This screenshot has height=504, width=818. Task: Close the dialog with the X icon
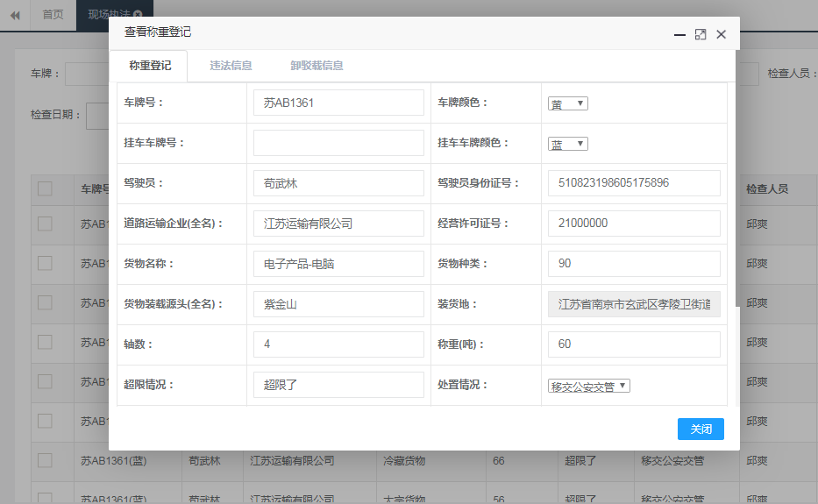721,34
